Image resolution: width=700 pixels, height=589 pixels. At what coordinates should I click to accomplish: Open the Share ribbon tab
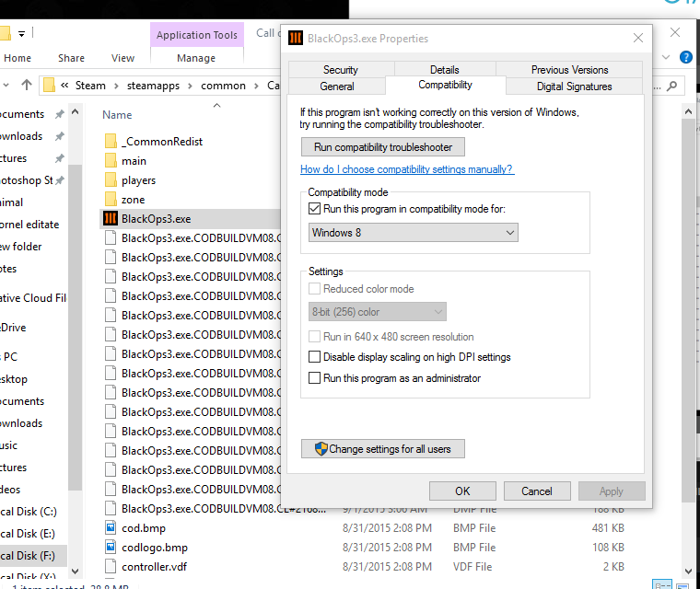point(71,58)
